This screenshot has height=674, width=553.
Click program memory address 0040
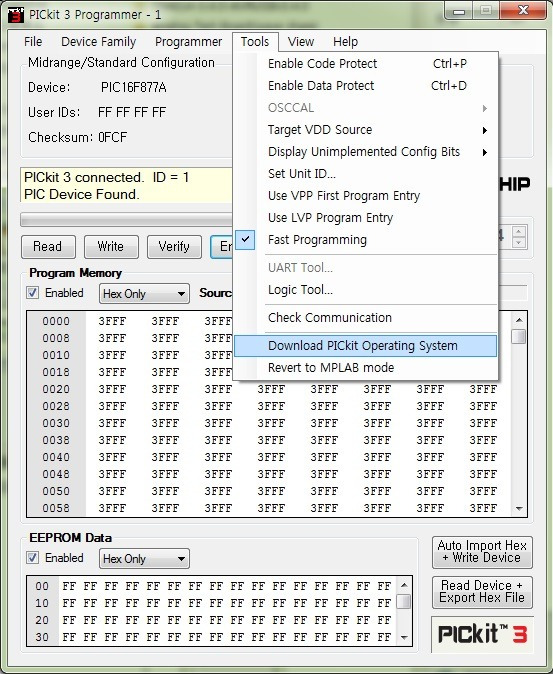56,457
